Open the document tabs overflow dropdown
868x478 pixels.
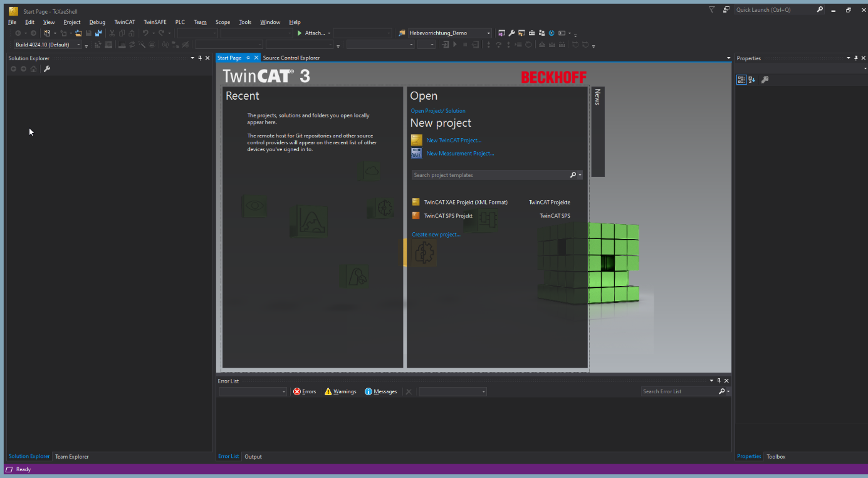coord(728,58)
